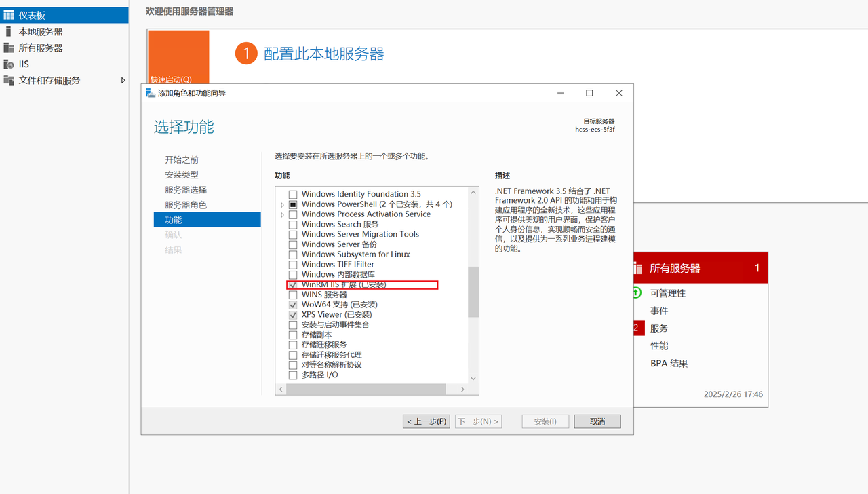Check the Windows TIFF IFilter checkbox
The height and width of the screenshot is (494, 868).
(293, 265)
